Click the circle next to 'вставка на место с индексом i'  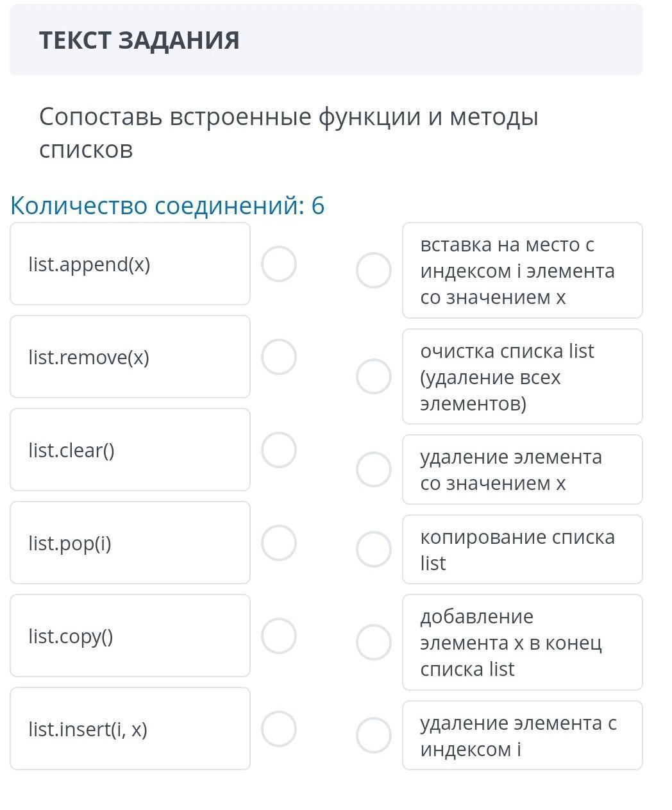[x=374, y=270]
